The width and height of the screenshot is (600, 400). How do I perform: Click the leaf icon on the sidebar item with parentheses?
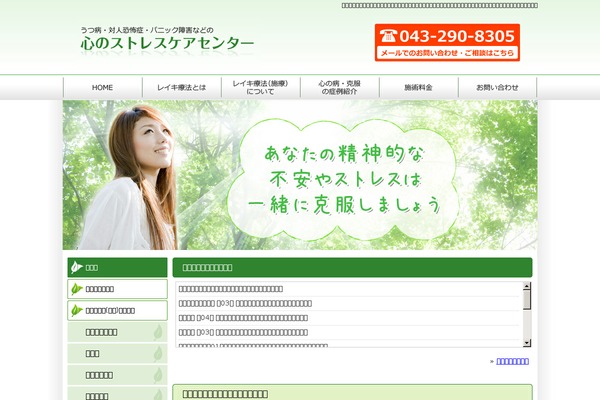[x=77, y=310]
